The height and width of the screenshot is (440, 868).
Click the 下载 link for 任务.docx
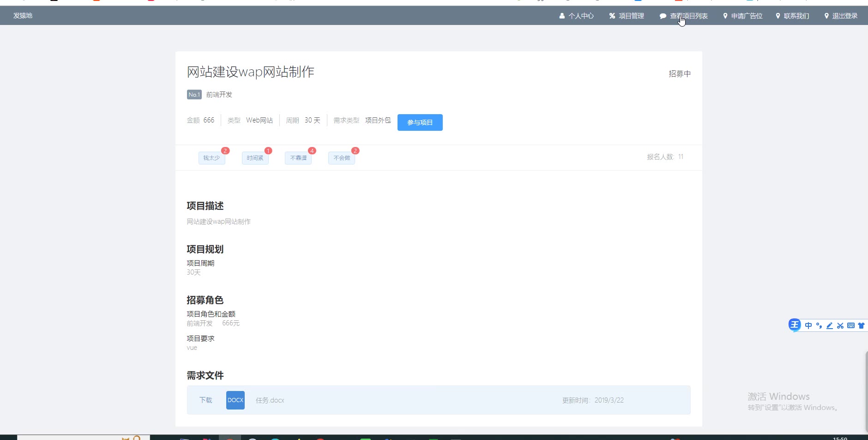click(206, 400)
